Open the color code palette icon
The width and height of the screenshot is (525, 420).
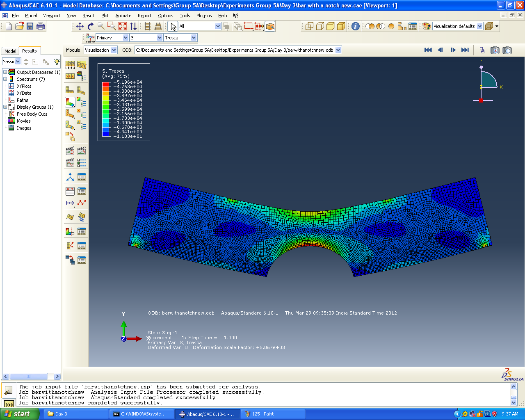coord(427,26)
